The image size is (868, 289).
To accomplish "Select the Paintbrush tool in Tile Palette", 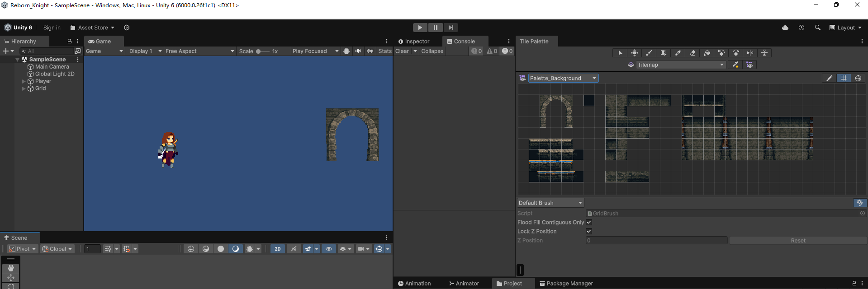I will click(x=649, y=53).
